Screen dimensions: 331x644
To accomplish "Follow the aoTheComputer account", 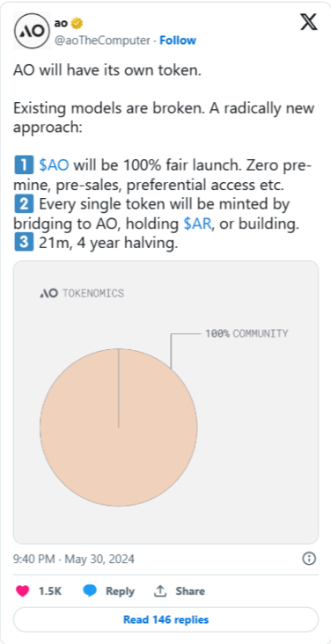I will pyautogui.click(x=178, y=40).
